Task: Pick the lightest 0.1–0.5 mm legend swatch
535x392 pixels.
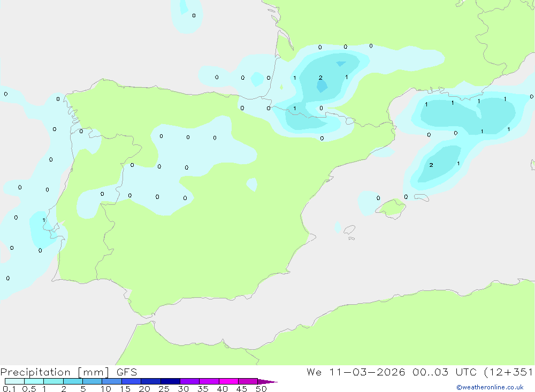Action: (14, 381)
